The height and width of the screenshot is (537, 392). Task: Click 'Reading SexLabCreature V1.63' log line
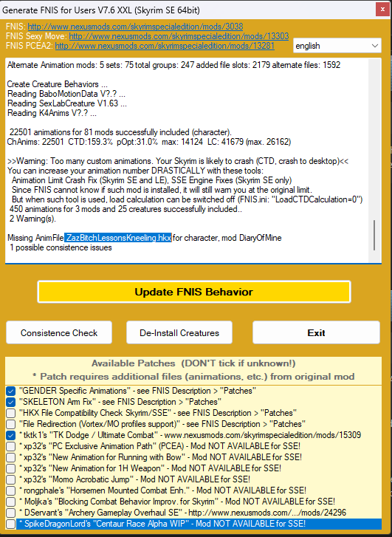point(66,103)
